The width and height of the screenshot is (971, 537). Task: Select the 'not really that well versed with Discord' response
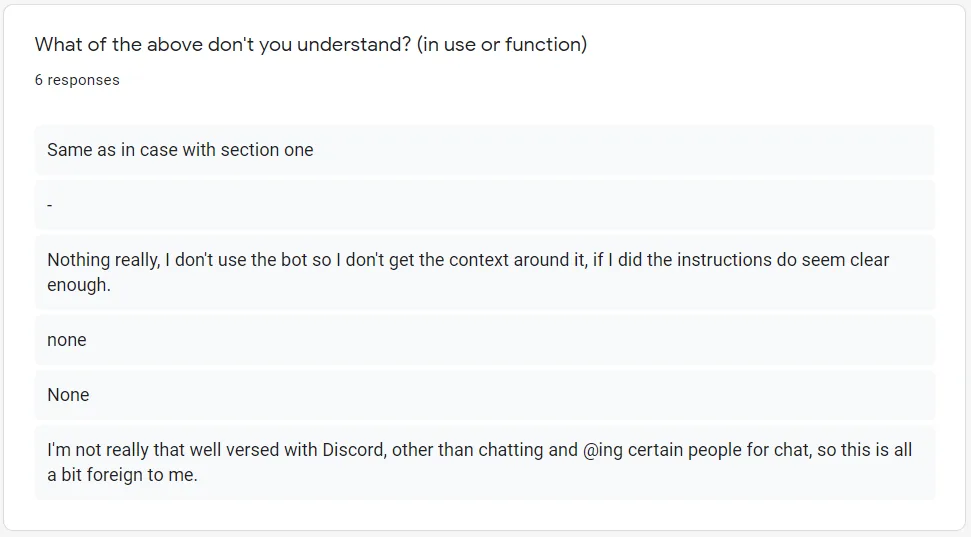pyautogui.click(x=485, y=462)
